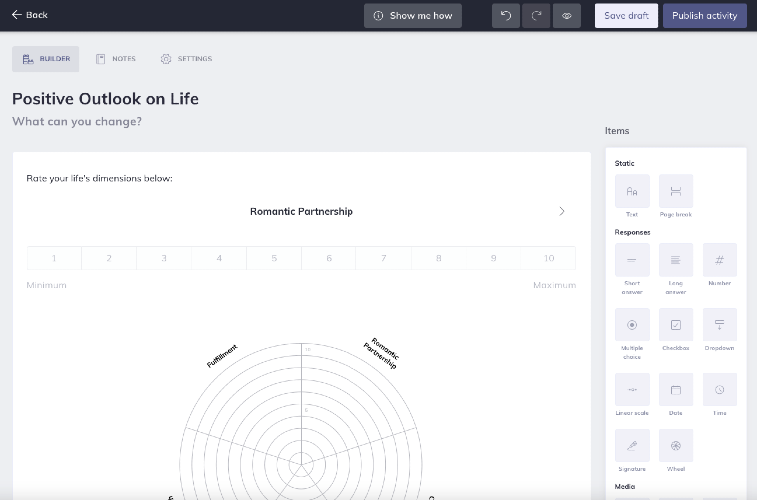757x500 pixels.
Task: Add a Time item
Action: point(719,389)
